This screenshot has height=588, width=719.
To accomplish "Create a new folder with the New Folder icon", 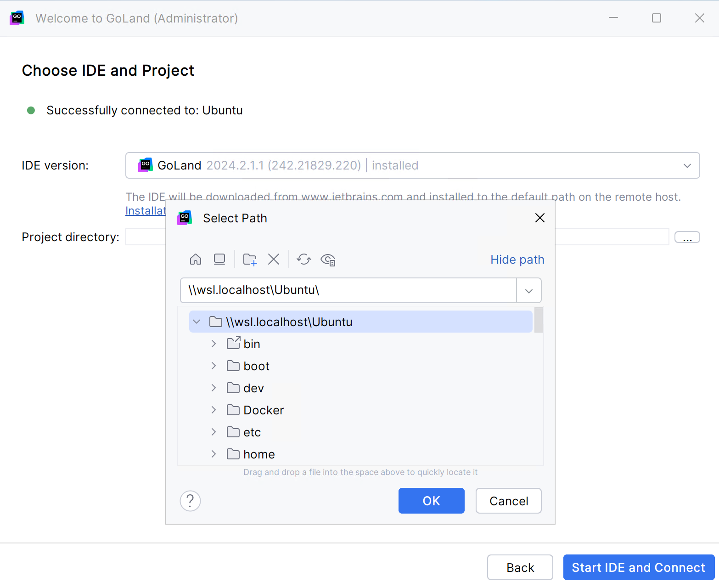I will click(249, 259).
